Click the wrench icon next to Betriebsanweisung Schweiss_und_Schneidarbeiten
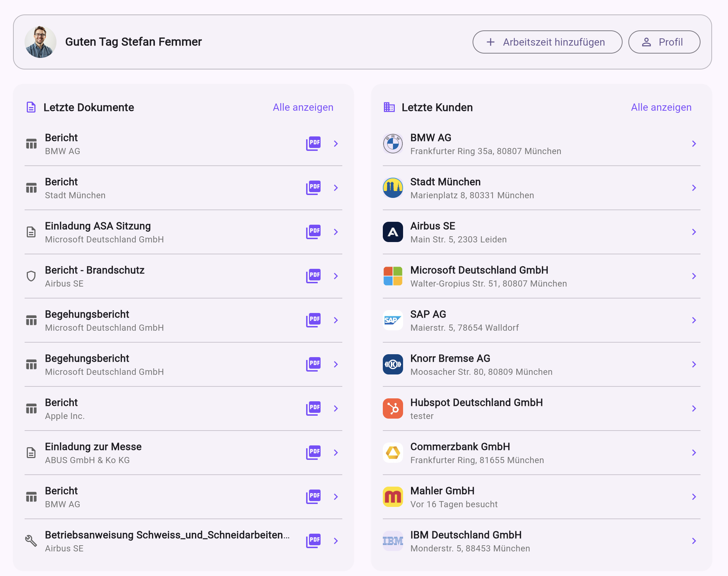The width and height of the screenshot is (728, 576). [x=31, y=541]
